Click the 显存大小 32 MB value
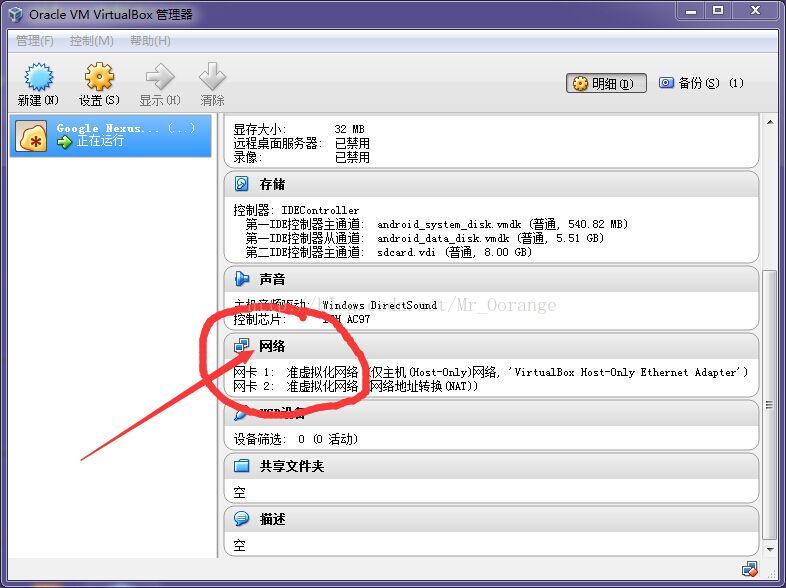Screen dimensions: 786x588 pos(349,129)
